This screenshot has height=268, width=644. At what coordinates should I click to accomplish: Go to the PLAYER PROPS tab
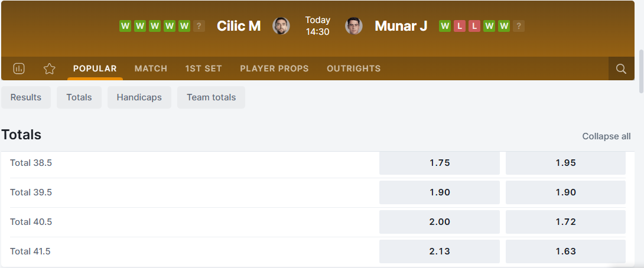(274, 68)
